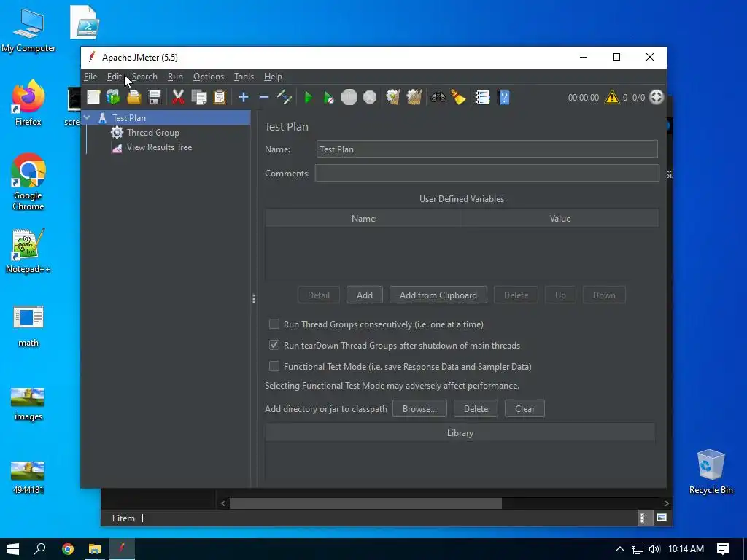Collapse the Test Plan tree node arrow

click(87, 117)
